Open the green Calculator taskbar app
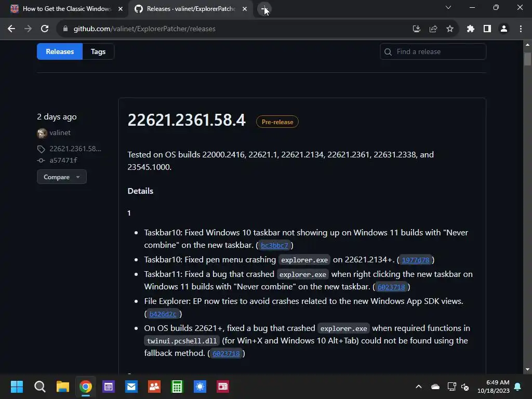Image resolution: width=532 pixels, height=399 pixels. pyautogui.click(x=177, y=387)
